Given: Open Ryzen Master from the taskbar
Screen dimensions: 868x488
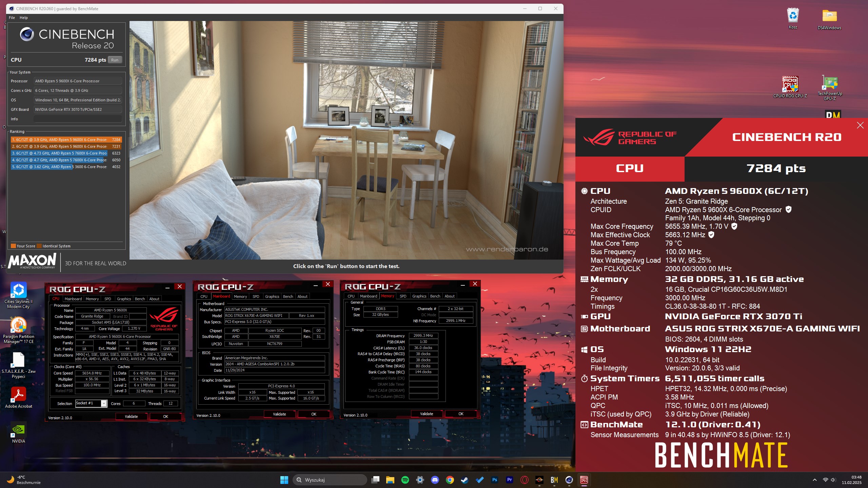Looking at the screenshot, I should click(539, 480).
